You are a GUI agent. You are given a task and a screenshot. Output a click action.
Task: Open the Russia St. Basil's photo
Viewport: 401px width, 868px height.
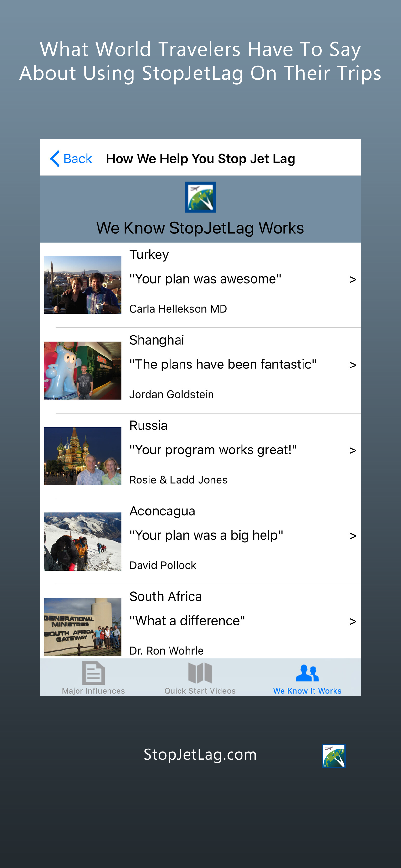pos(83,456)
